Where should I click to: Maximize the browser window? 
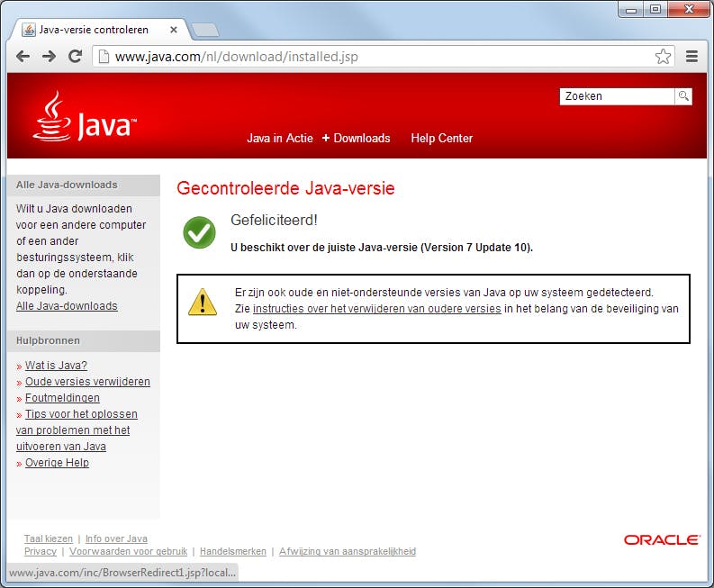click(x=655, y=10)
